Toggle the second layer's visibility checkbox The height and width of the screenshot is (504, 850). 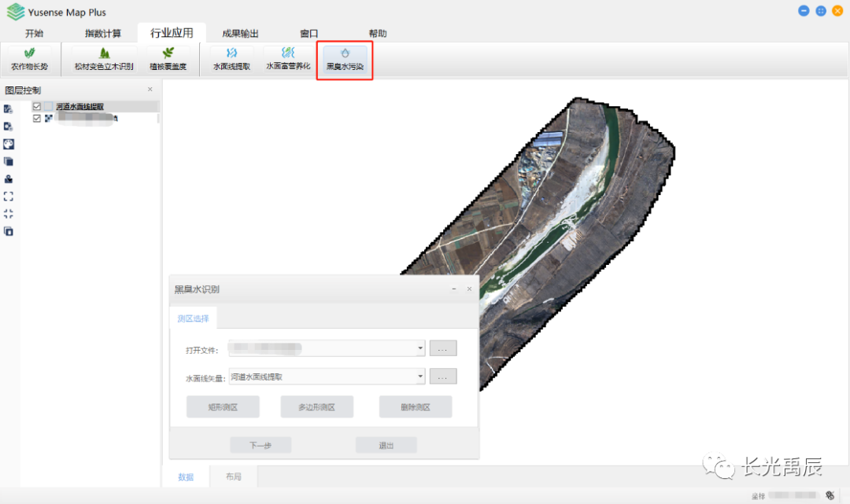pos(37,118)
